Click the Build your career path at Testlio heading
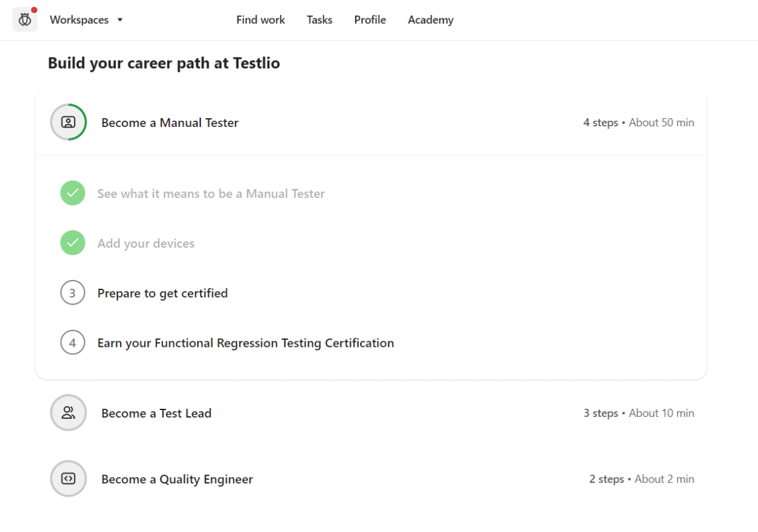Viewport: 758px width, 532px height. point(164,63)
